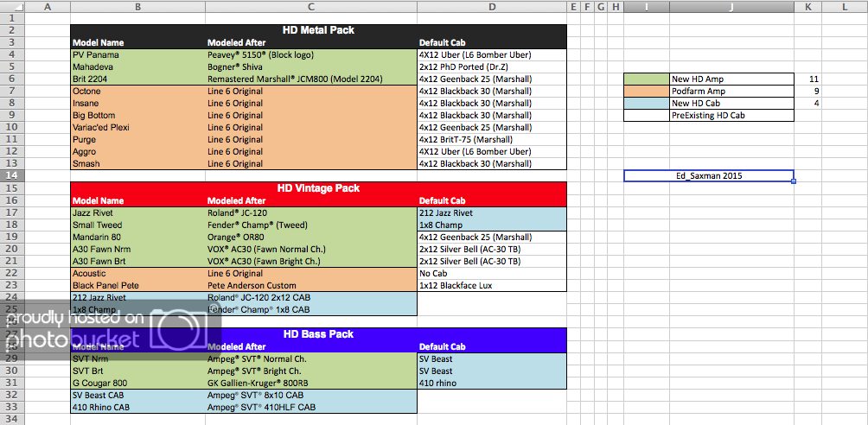Click the Photobucket camera logo watermark
Viewport: 868px width, 425px height.
coord(178,328)
